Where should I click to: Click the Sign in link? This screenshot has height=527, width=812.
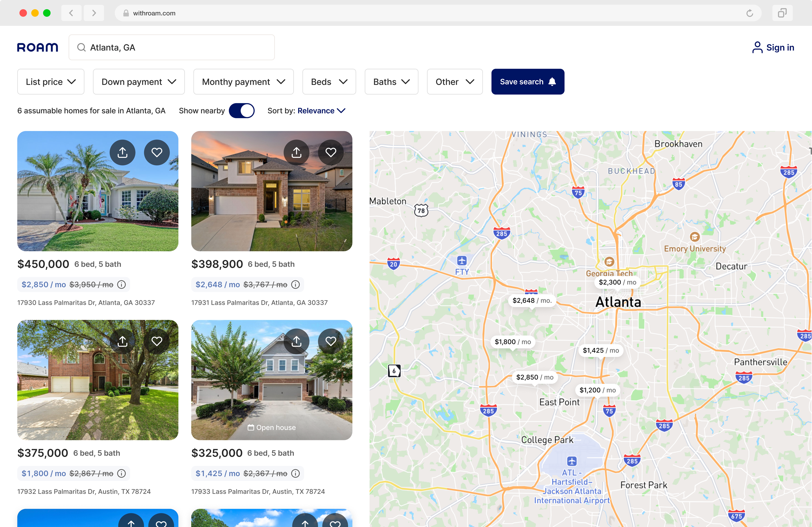pyautogui.click(x=773, y=48)
